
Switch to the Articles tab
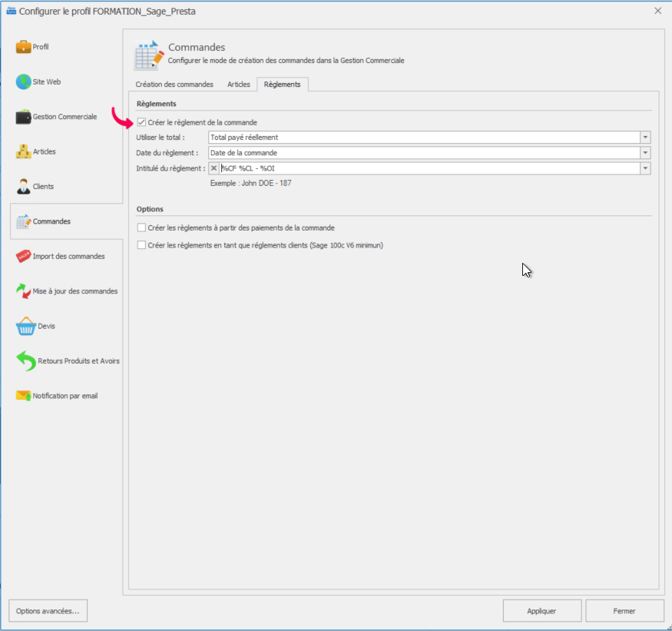click(x=238, y=85)
